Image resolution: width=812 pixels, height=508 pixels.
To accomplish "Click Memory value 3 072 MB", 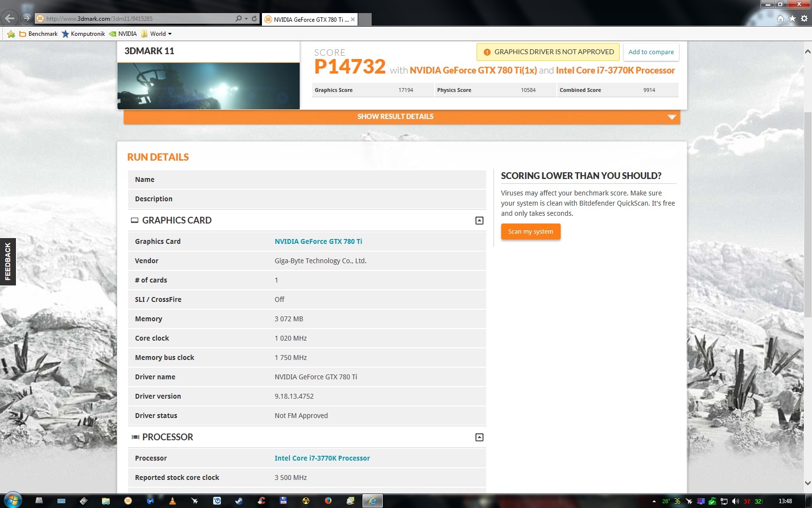I will coord(289,319).
